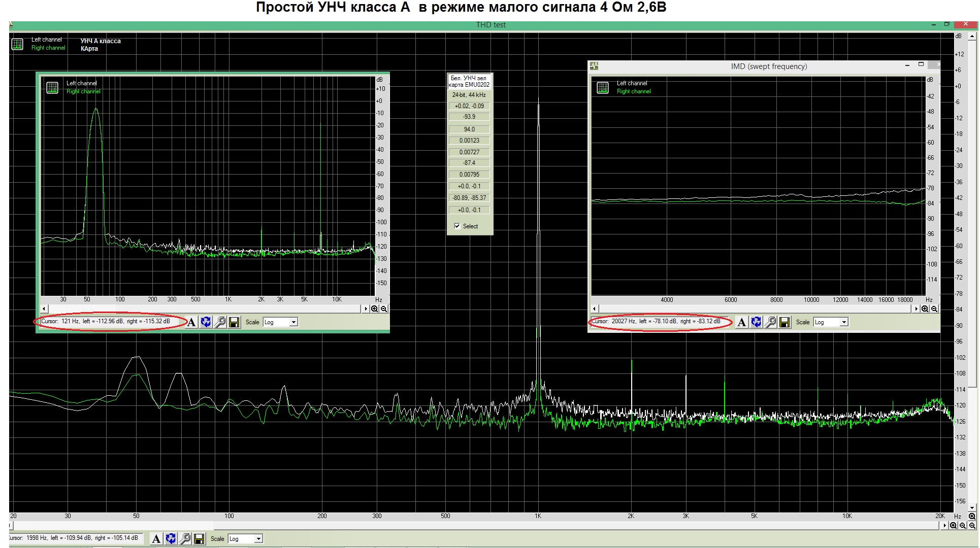Image resolution: width=980 pixels, height=548 pixels.
Task: Click text annotation 'A' icon in IMD window
Action: [x=741, y=322]
